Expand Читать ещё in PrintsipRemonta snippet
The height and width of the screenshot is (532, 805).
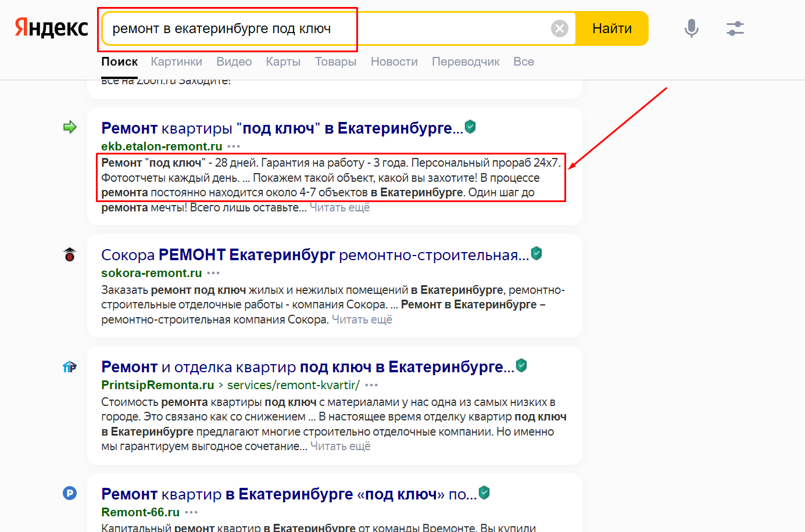[x=341, y=446]
